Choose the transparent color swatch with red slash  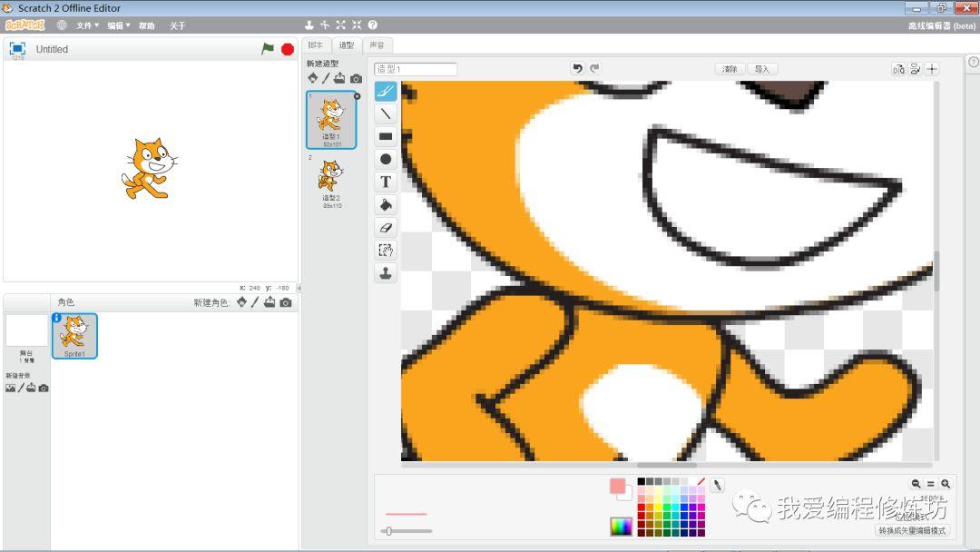pyautogui.click(x=701, y=481)
